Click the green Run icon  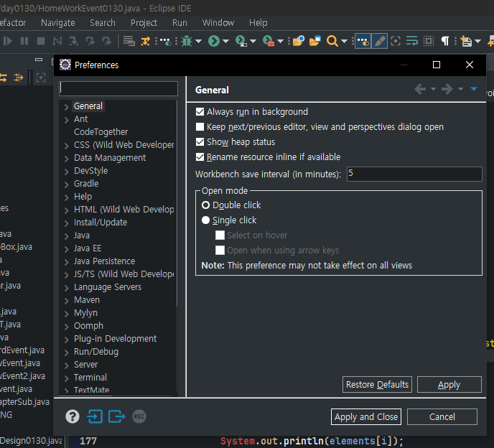(x=214, y=41)
